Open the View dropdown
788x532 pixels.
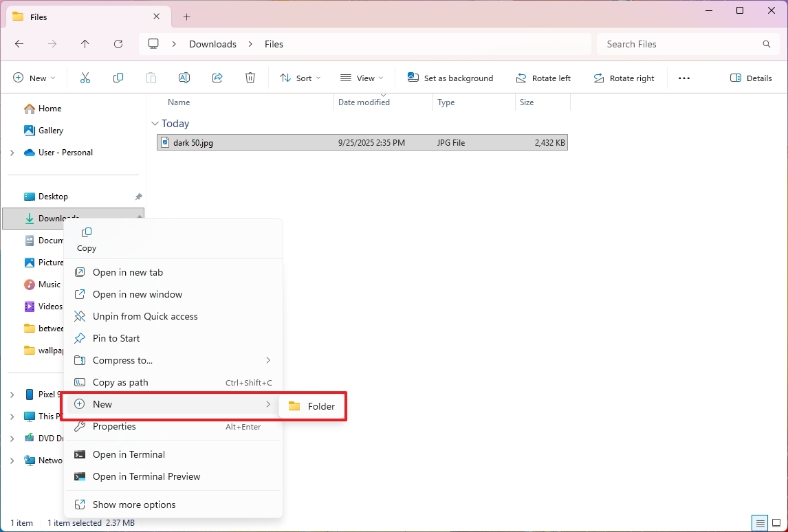pos(362,78)
